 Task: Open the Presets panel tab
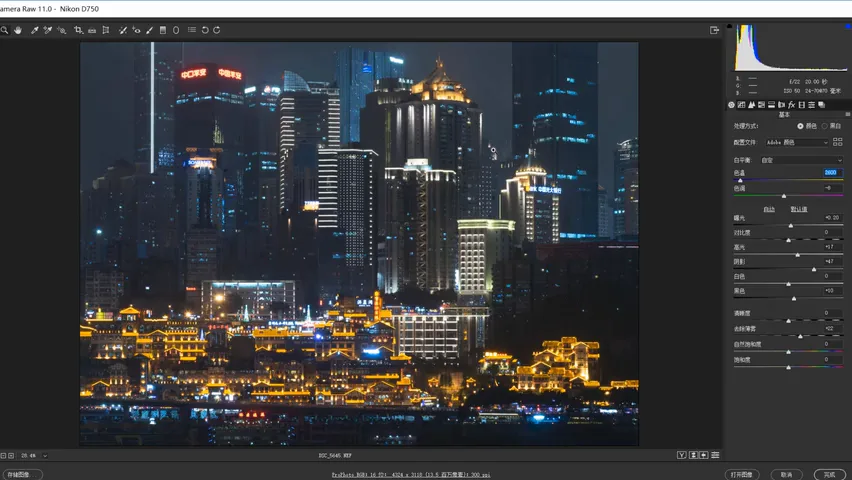(x=812, y=105)
